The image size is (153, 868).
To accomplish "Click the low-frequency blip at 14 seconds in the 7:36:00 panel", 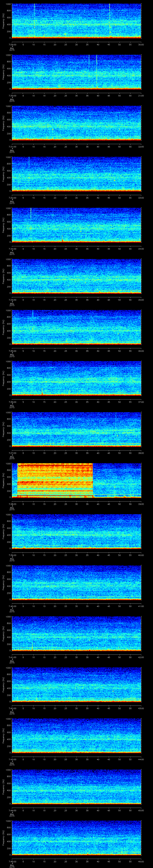I will click(x=42, y=392).
